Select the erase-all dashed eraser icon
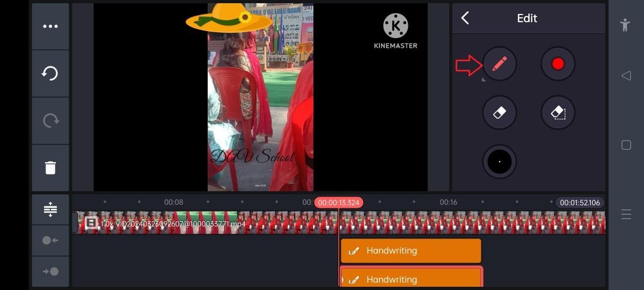The width and height of the screenshot is (644, 290). click(x=558, y=112)
